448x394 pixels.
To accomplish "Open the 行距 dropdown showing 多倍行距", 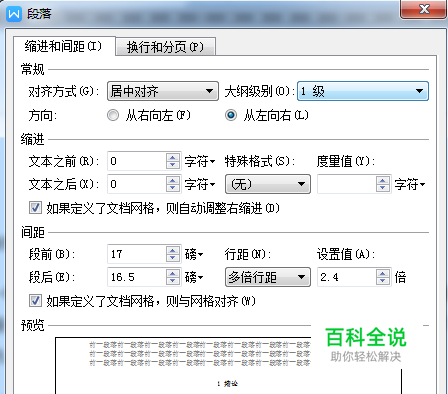I will [x=268, y=277].
